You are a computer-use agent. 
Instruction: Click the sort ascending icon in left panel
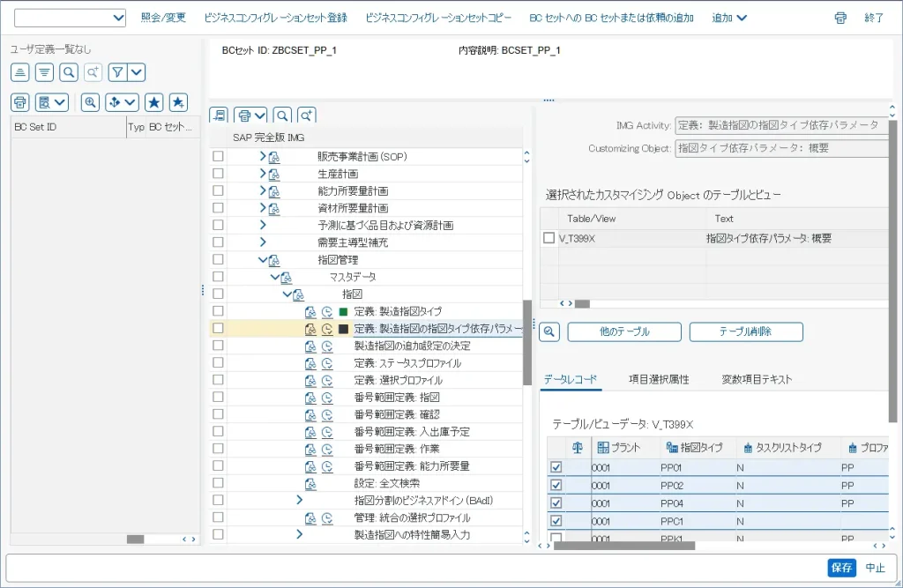point(20,72)
